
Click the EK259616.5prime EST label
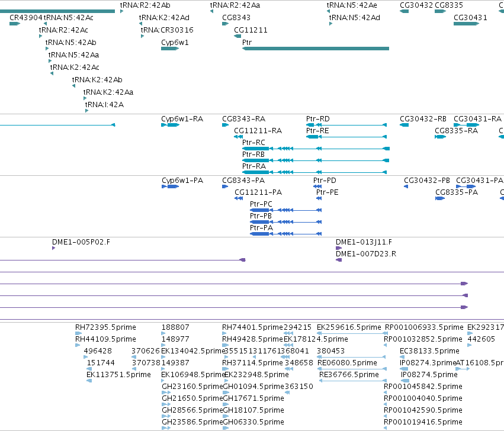[x=349, y=327]
